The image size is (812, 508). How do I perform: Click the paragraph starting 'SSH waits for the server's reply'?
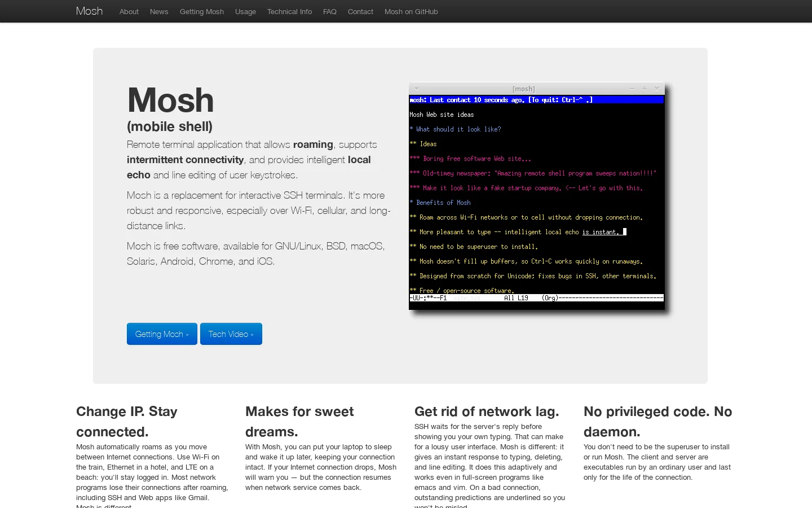pyautogui.click(x=490, y=465)
